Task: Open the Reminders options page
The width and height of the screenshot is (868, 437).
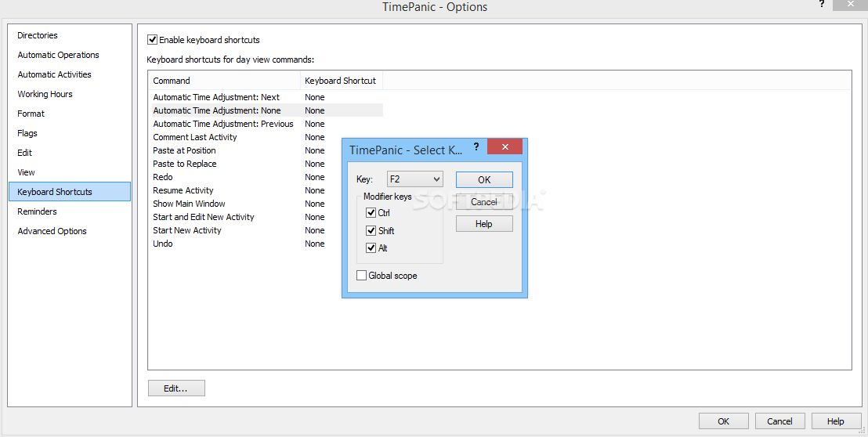Action: (x=70, y=211)
